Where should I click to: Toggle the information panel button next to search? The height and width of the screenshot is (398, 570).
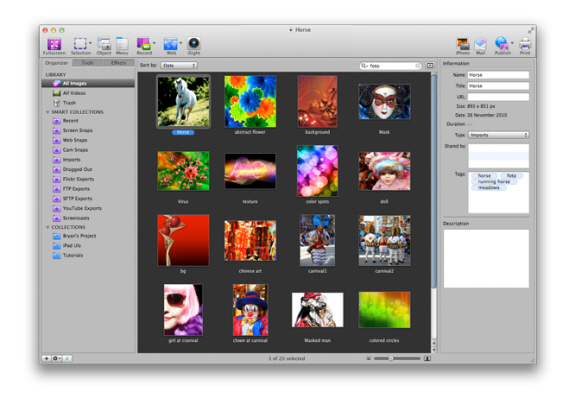click(430, 65)
